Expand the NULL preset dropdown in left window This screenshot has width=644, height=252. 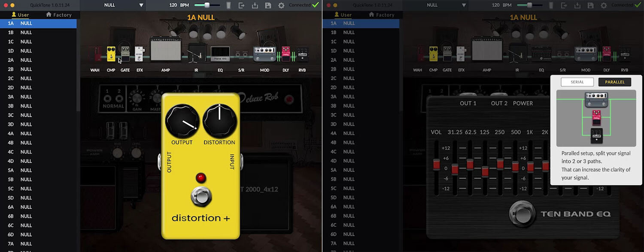pyautogui.click(x=141, y=5)
